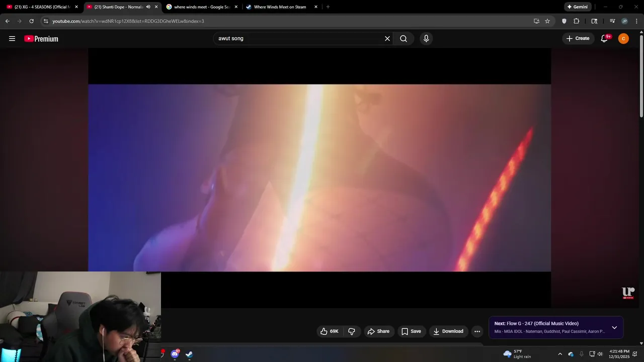Close the XG - 4 SEASONS tab

[76, 7]
